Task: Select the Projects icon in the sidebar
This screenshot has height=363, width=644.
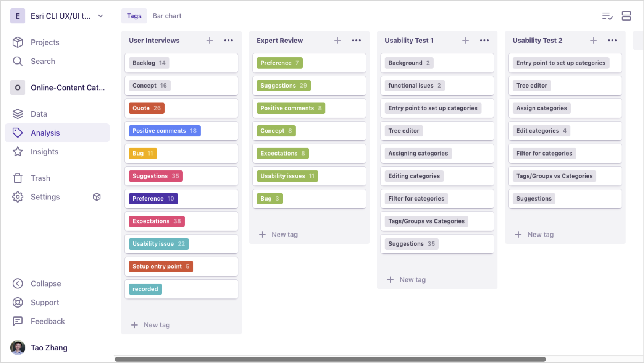Action: point(18,42)
